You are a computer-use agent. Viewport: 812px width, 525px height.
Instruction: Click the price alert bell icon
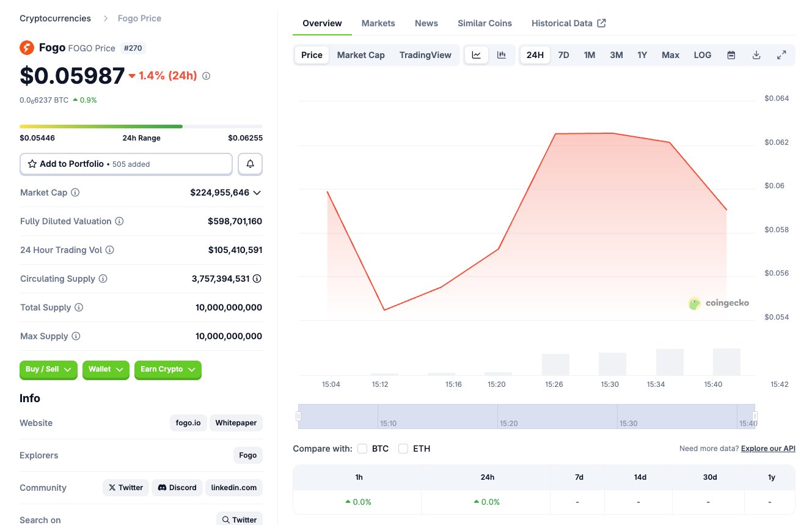pyautogui.click(x=250, y=164)
